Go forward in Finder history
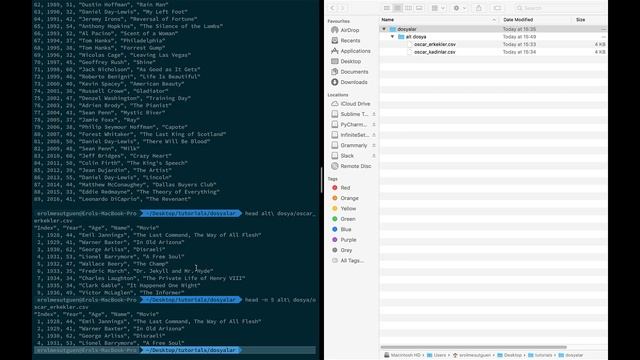The image size is (640, 360). pyautogui.click(x=342, y=8)
